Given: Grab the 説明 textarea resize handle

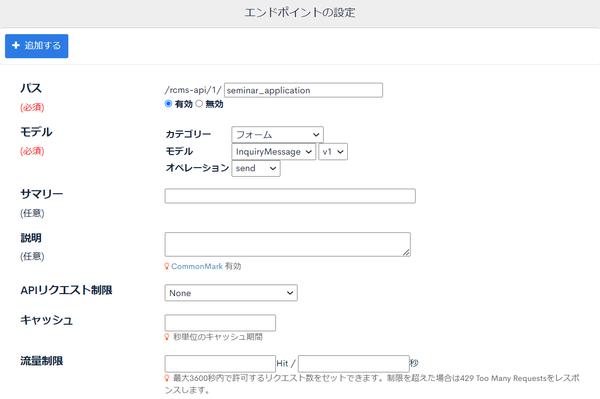Looking at the screenshot, I should (x=406, y=252).
